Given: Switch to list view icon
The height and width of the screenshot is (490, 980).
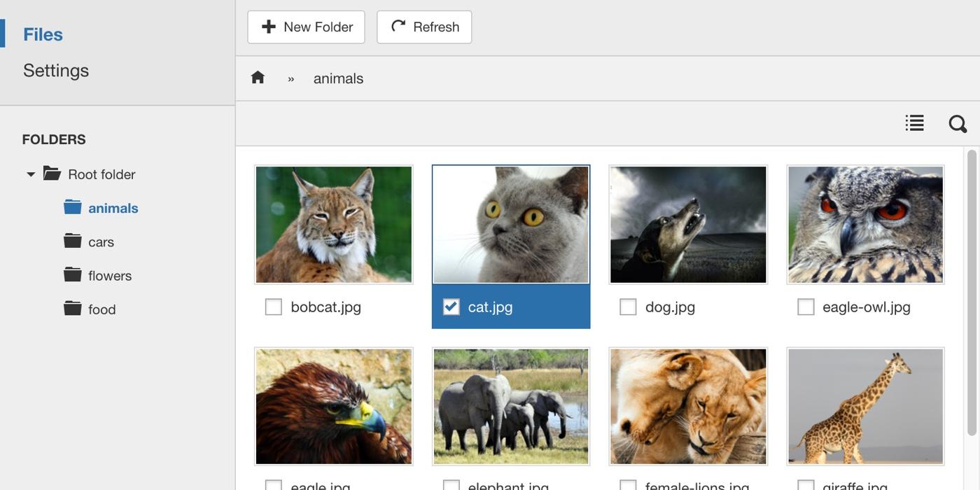Looking at the screenshot, I should 914,123.
